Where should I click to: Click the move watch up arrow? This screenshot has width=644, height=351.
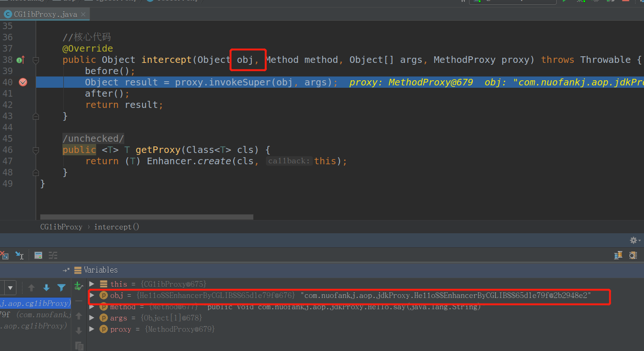(x=79, y=316)
